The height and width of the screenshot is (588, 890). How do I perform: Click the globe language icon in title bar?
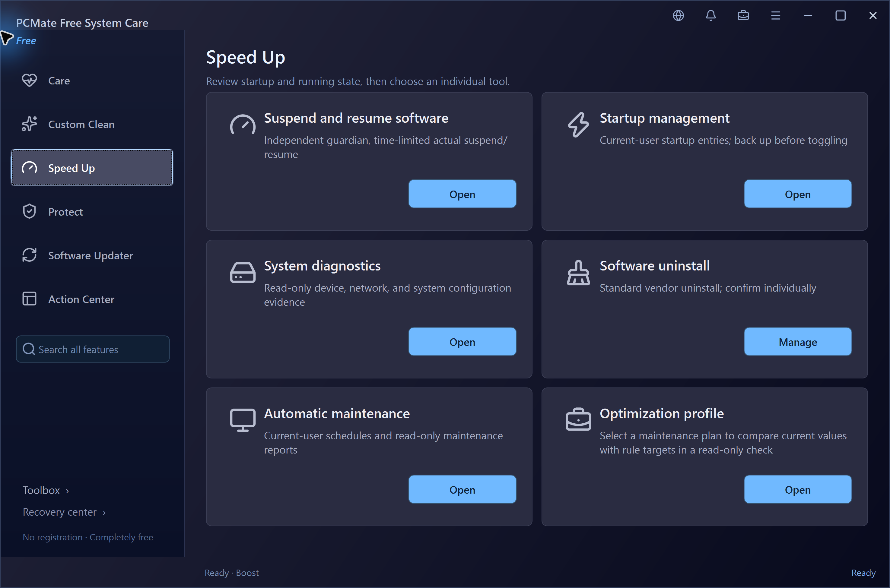[x=678, y=15]
